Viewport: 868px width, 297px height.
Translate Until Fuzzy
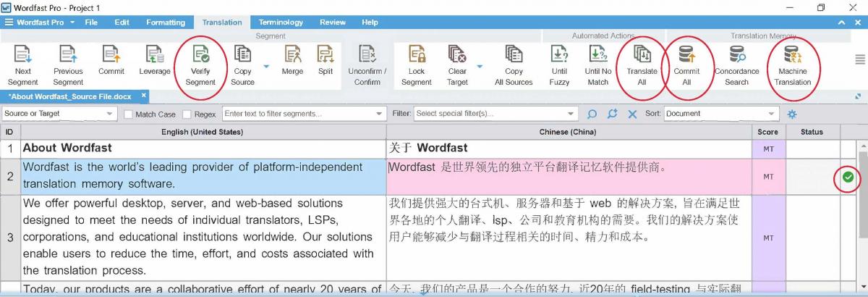click(x=559, y=64)
